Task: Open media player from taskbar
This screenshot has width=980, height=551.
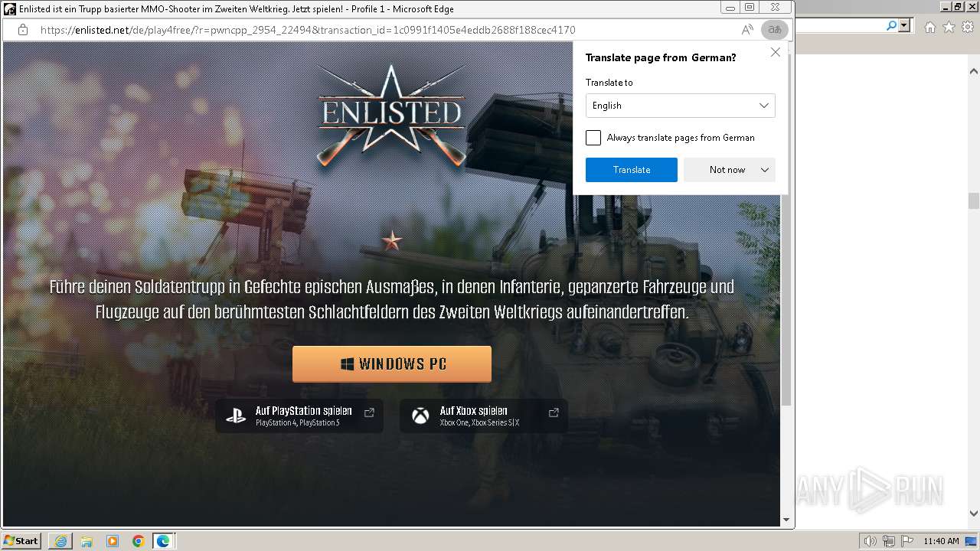Action: click(x=113, y=541)
